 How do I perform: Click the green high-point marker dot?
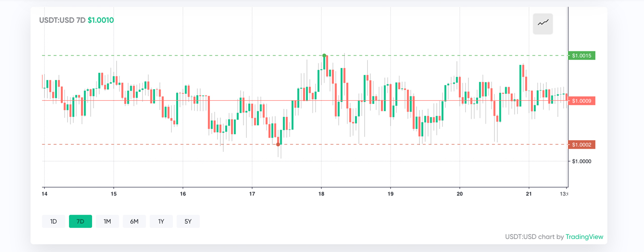point(324,55)
